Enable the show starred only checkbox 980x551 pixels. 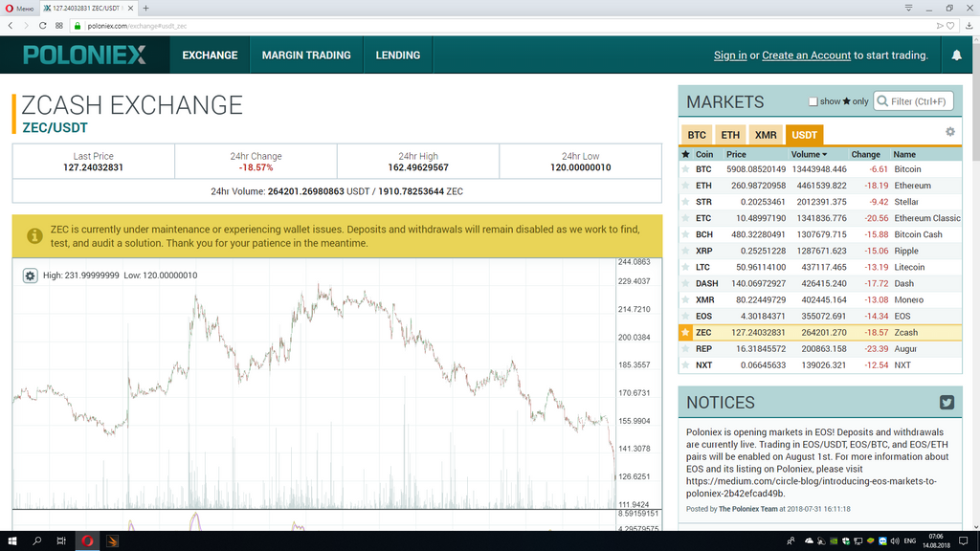coord(813,101)
